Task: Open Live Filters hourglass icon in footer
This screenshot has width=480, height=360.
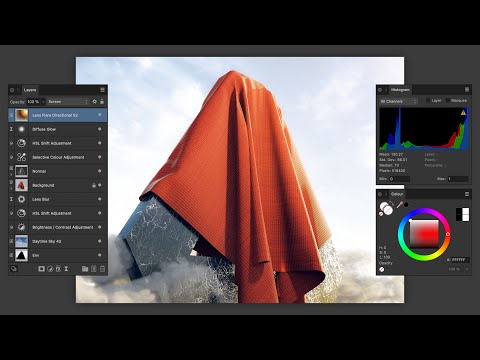Action: point(66,268)
